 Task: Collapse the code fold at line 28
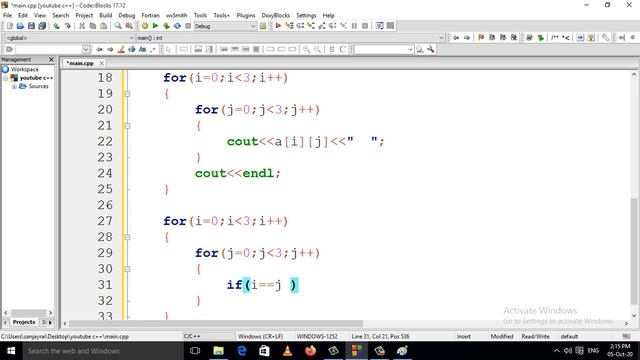point(127,237)
